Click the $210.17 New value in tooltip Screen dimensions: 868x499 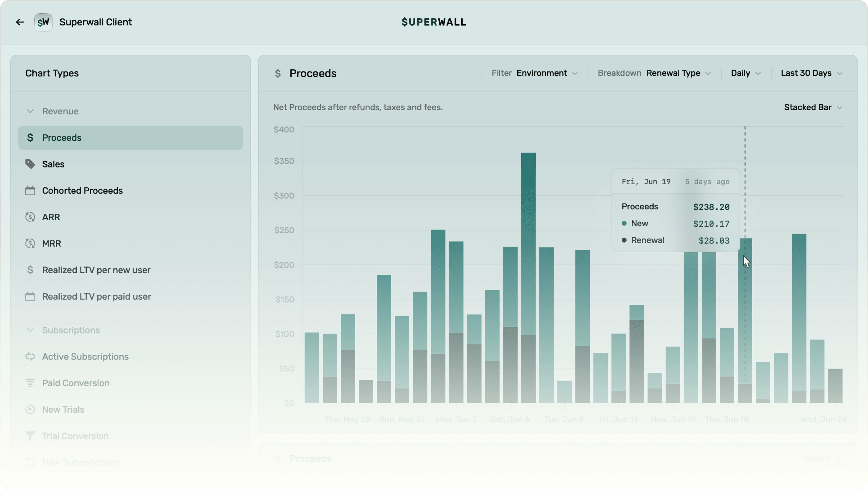(x=711, y=224)
